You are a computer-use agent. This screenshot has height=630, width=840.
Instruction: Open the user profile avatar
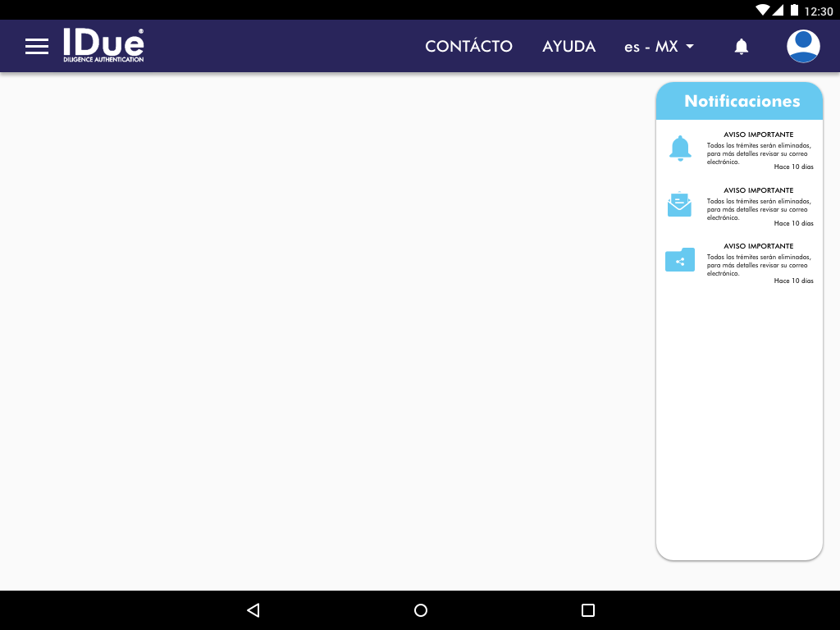pyautogui.click(x=803, y=46)
